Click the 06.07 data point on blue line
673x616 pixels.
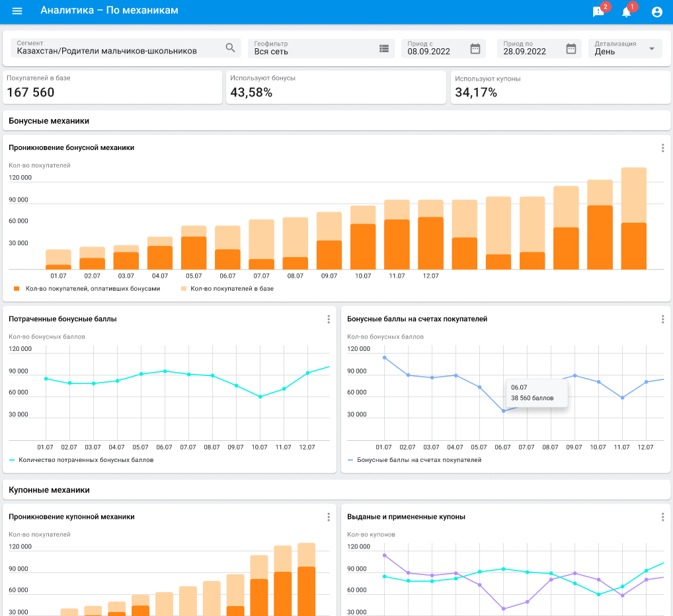click(x=503, y=411)
